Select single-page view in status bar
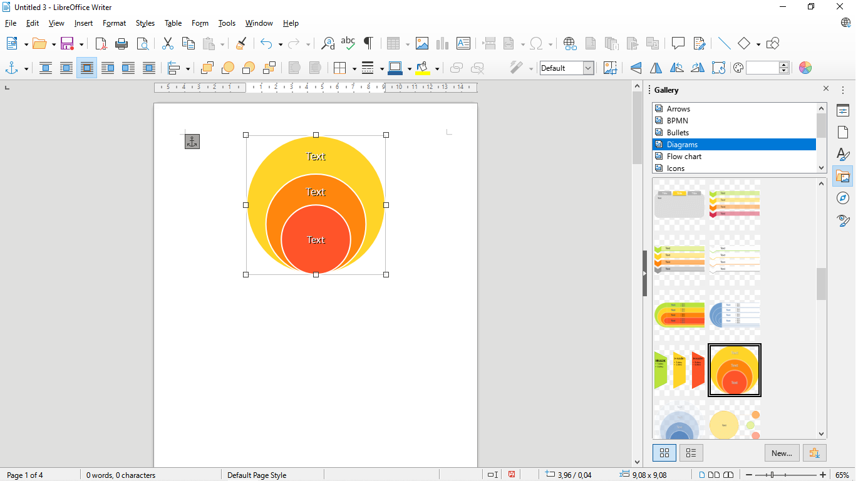The height and width of the screenshot is (481, 868). [x=702, y=475]
